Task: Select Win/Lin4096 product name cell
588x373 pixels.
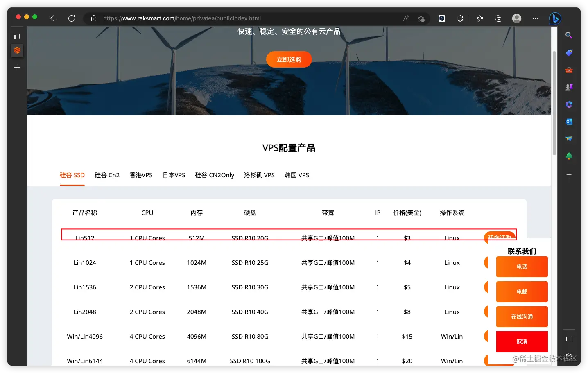Action: click(85, 337)
